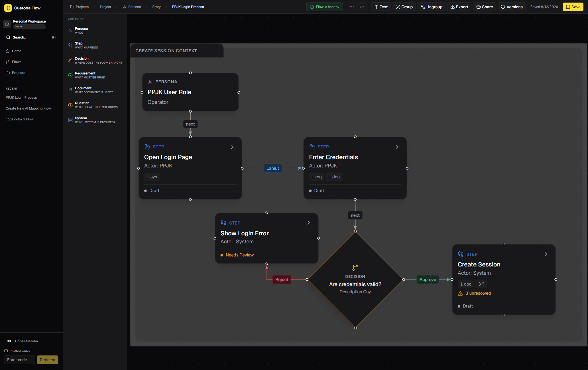
Task: Open recent flow coba coba G Flow
Action: [x=20, y=119]
